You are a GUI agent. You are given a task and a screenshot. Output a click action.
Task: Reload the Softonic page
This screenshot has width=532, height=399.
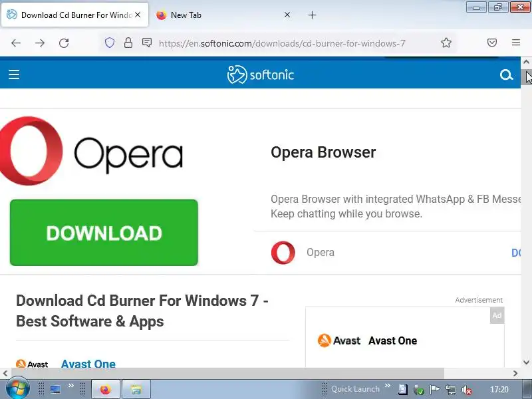click(64, 43)
